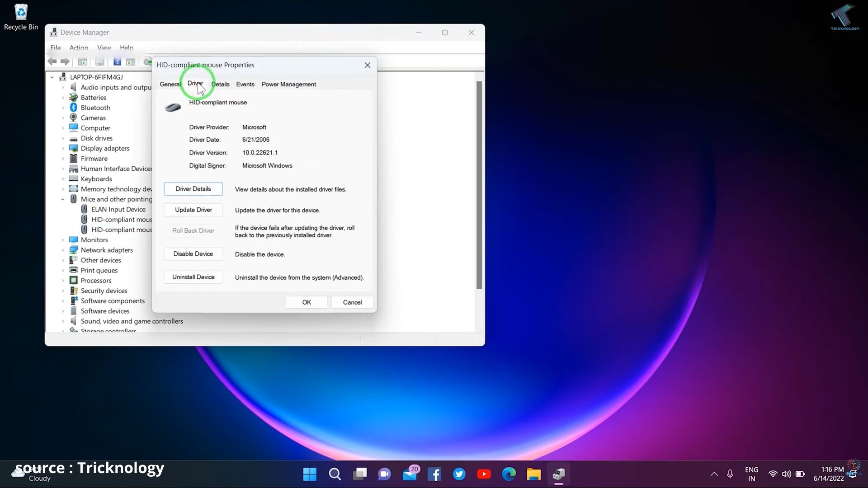The width and height of the screenshot is (868, 488).
Task: Click the Properties toolbar icon in Device Manager
Action: tap(100, 61)
